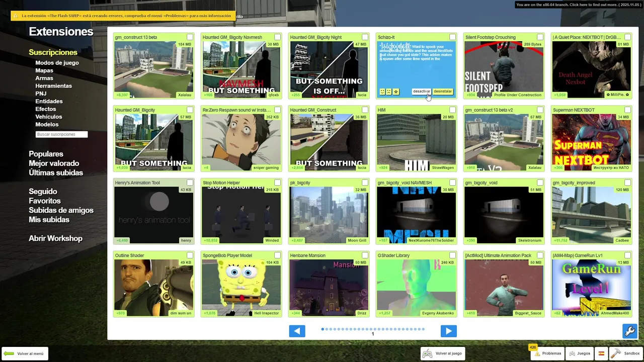The width and height of the screenshot is (644, 362).
Task: Filter subscriptions by Modelos
Action: [x=47, y=124]
